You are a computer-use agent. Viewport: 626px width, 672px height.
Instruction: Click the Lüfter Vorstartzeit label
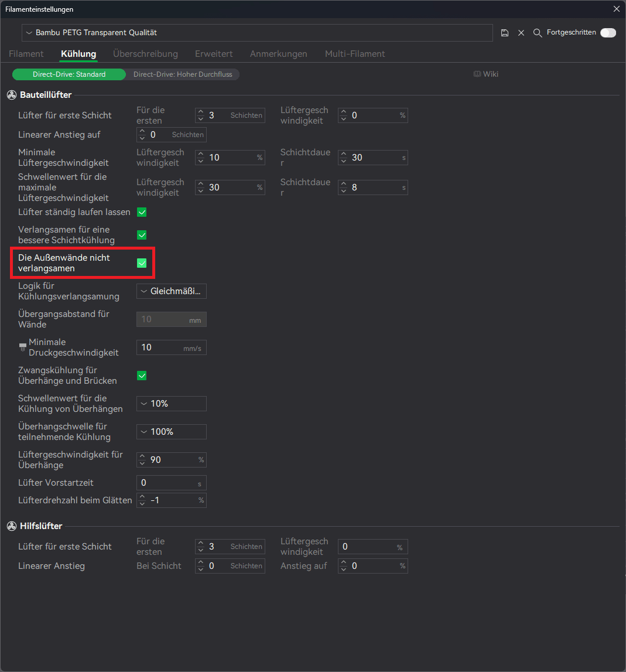[56, 483]
